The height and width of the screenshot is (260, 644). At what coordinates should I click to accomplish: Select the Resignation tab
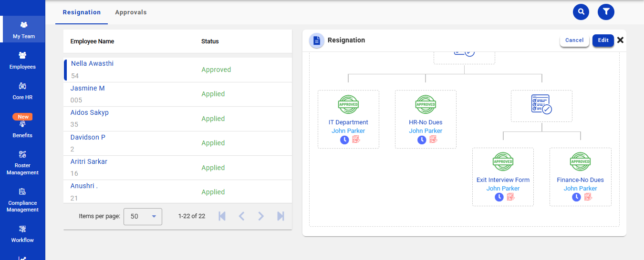(82, 12)
